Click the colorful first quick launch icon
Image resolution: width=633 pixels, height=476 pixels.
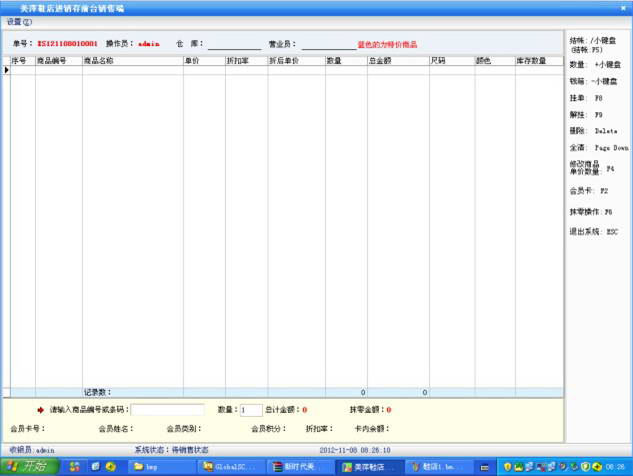(x=75, y=467)
